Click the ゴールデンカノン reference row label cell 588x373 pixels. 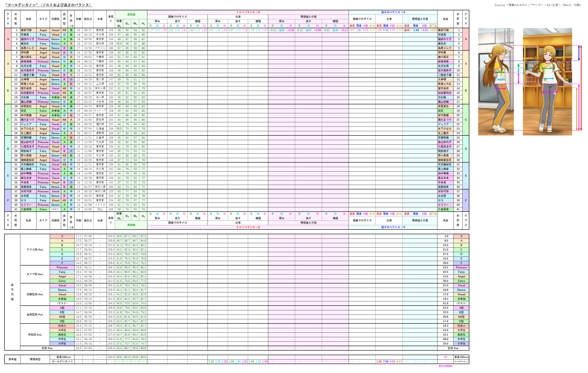pyautogui.click(x=62, y=362)
